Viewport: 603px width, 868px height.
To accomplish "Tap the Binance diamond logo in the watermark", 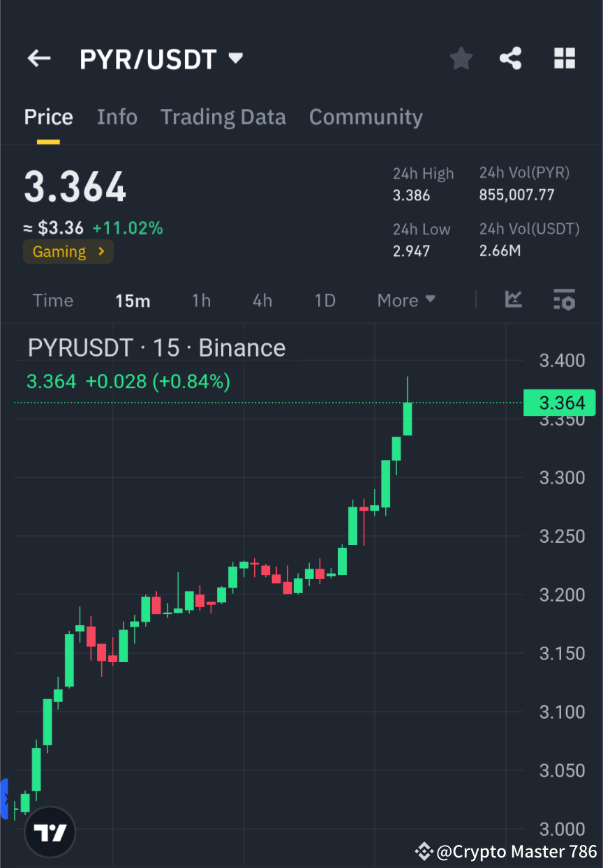I will pyautogui.click(x=424, y=851).
